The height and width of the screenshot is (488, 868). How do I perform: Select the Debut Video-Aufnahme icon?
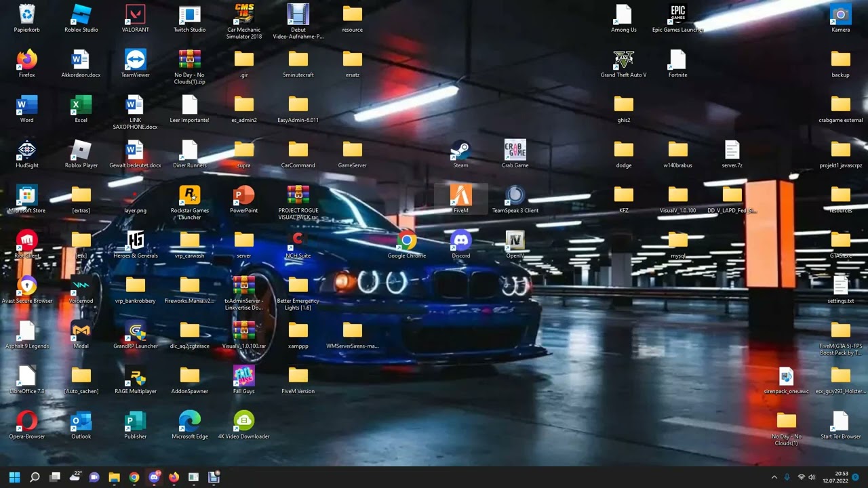(x=298, y=21)
